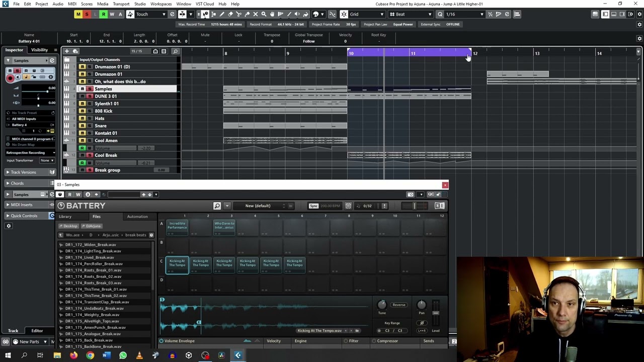Open track list search magnifier
644x362 pixels.
click(175, 51)
